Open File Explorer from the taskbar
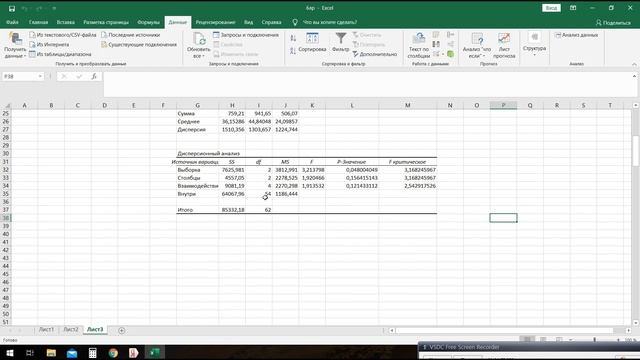 [x=51, y=353]
